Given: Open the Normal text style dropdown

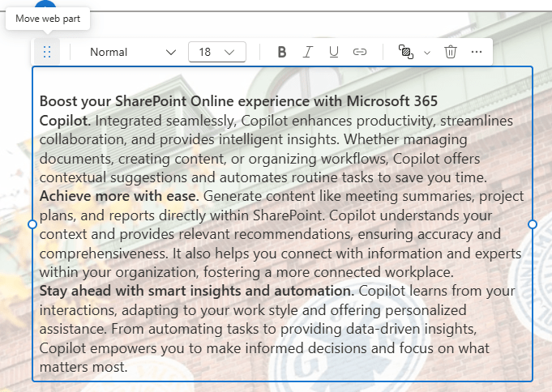Looking at the screenshot, I should click(x=131, y=52).
